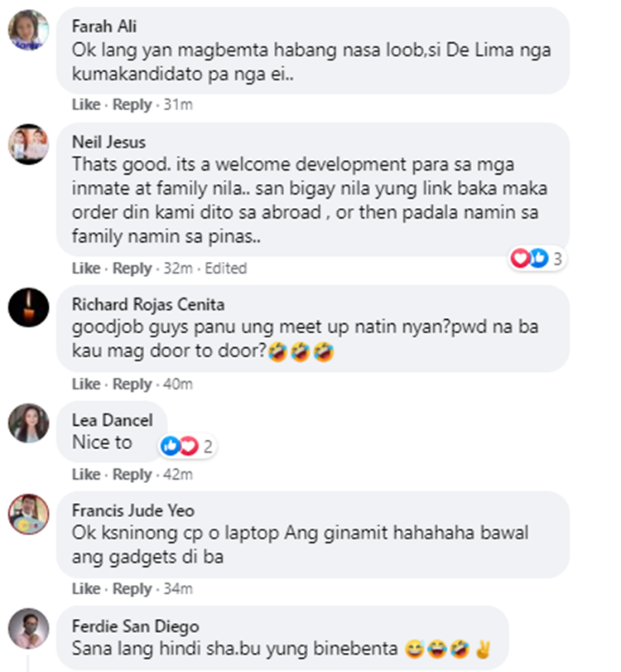Reply to Lea Dancel's comment
Image resolution: width=621 pixels, height=672 pixels.
(132, 475)
